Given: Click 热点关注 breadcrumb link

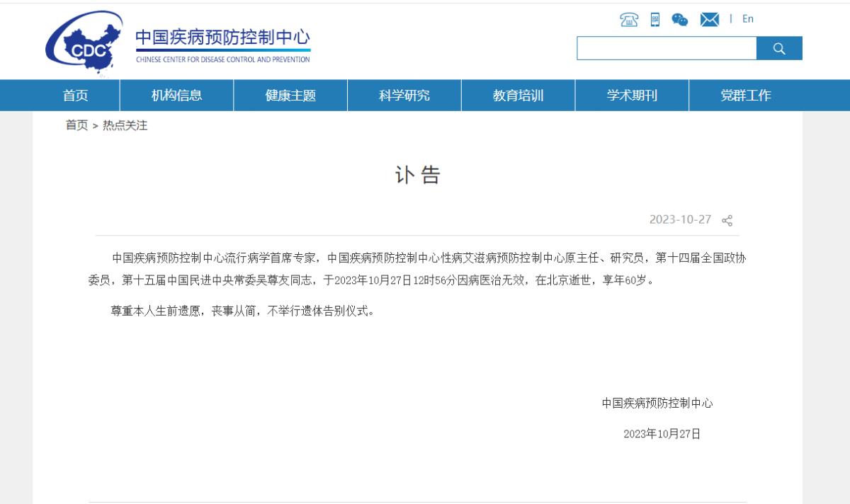Looking at the screenshot, I should click(x=125, y=125).
